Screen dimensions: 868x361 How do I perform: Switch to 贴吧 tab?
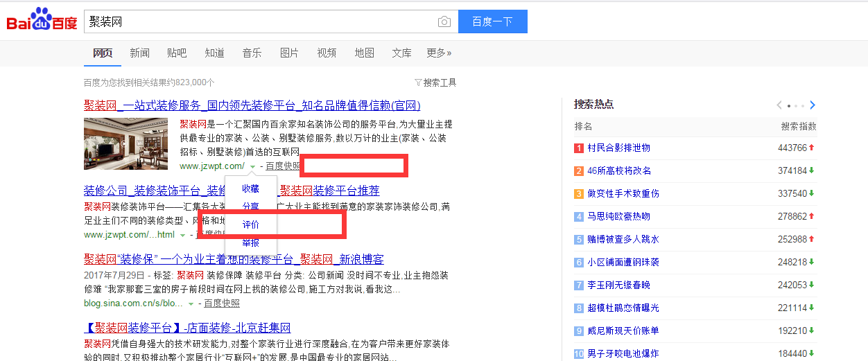(177, 53)
